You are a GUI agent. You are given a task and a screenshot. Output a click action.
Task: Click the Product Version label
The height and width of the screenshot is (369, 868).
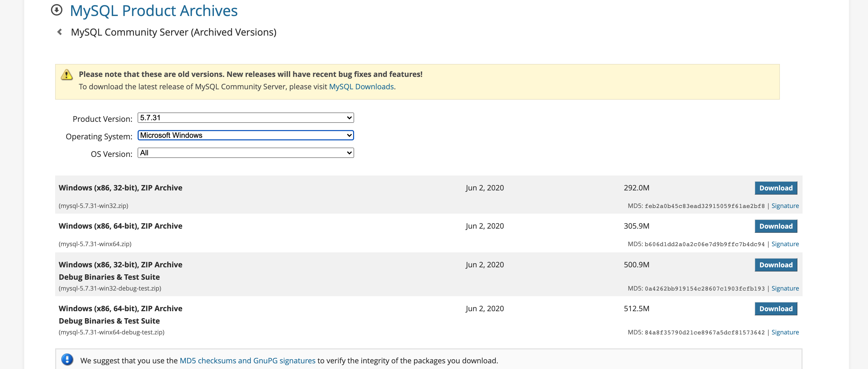(102, 119)
